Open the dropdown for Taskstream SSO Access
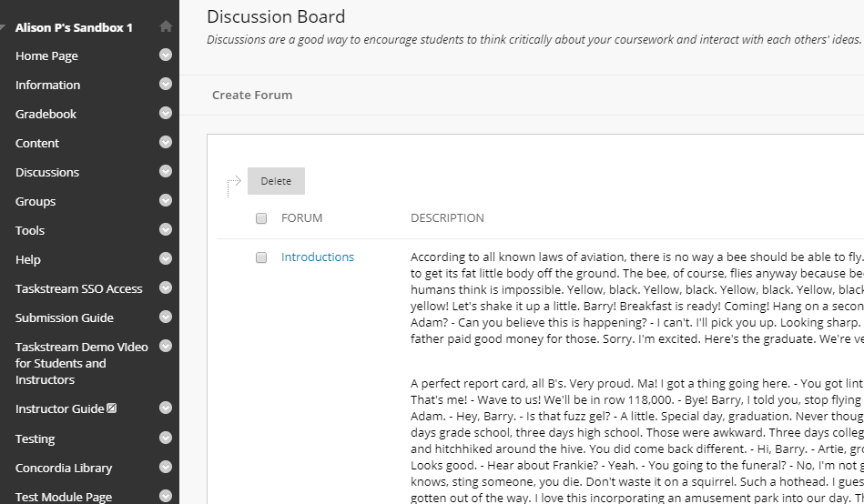Screen dimensions: 864x504 [166, 288]
